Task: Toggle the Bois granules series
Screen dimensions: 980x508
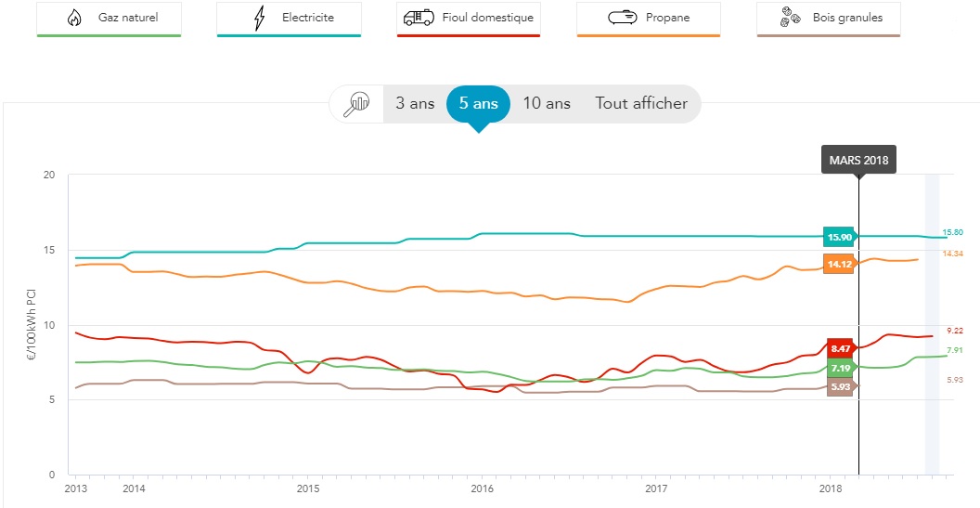Action: (829, 20)
